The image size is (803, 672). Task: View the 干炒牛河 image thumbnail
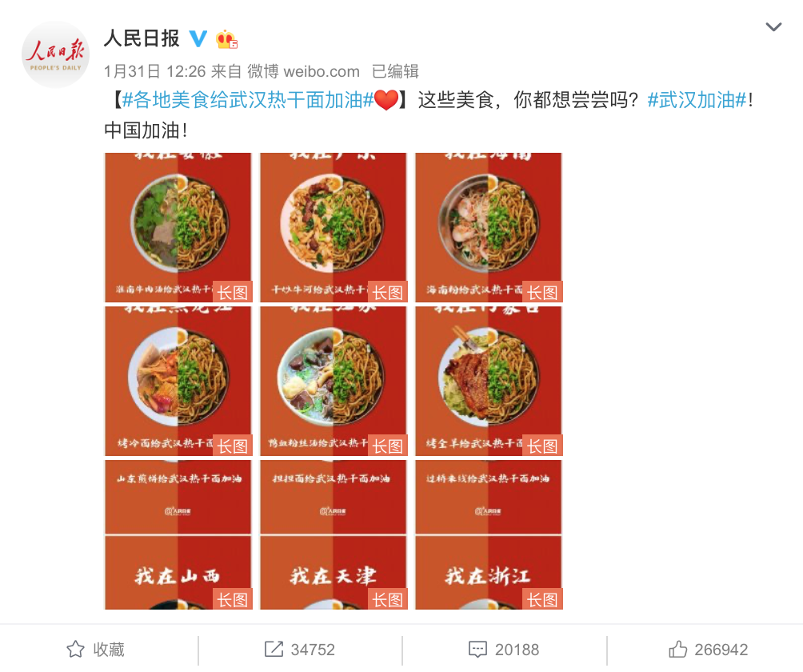(x=334, y=227)
